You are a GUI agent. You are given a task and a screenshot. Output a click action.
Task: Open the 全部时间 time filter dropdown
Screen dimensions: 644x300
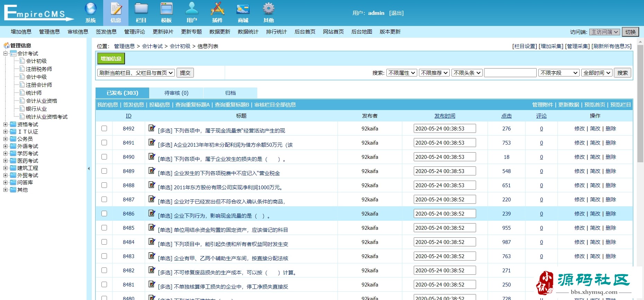(x=597, y=73)
